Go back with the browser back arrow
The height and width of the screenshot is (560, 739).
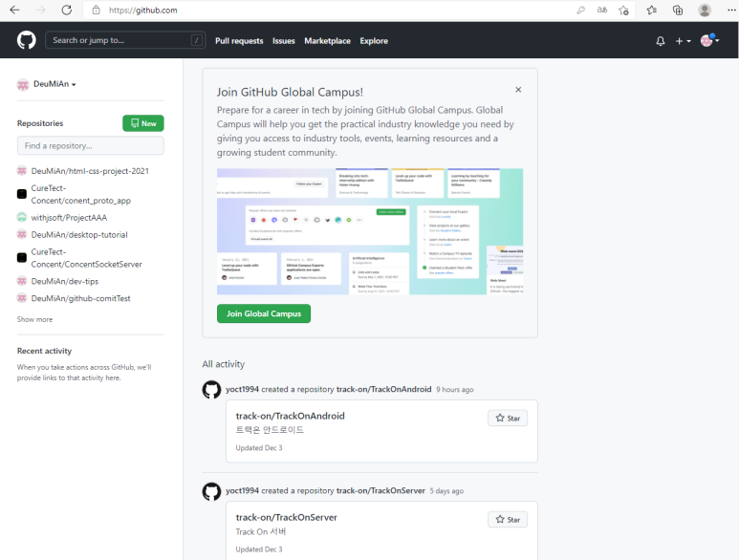[x=14, y=10]
